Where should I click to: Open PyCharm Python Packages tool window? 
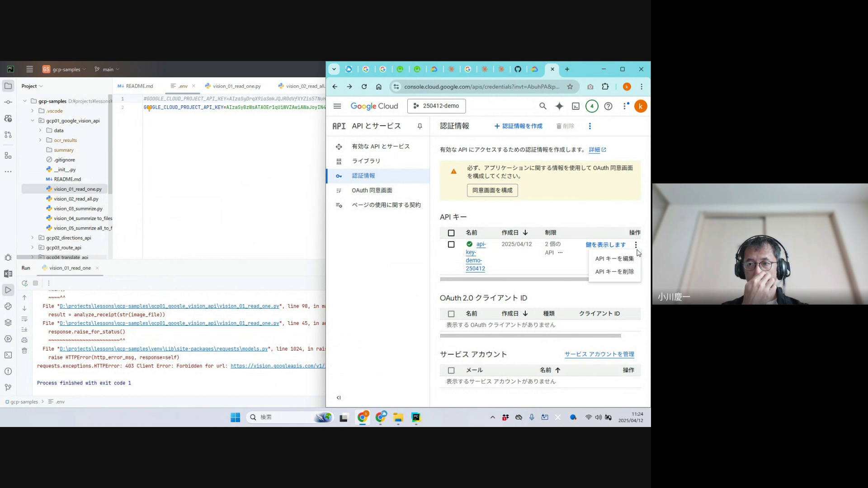pyautogui.click(x=8, y=323)
